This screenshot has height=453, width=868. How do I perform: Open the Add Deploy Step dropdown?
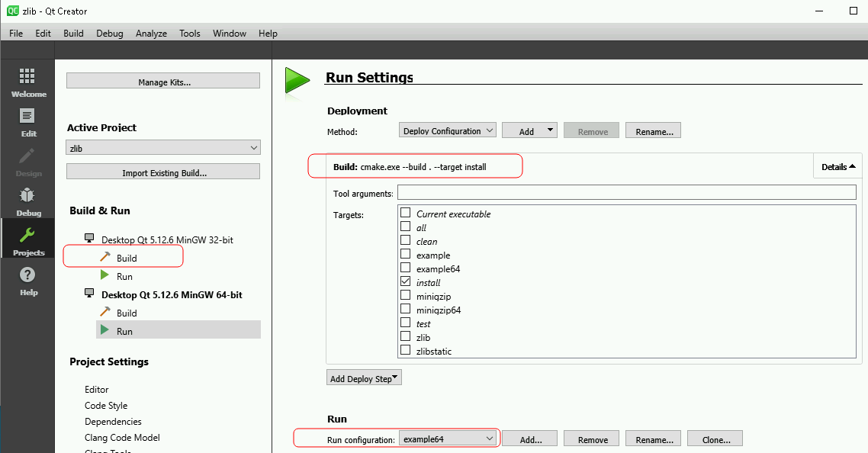pyautogui.click(x=364, y=378)
